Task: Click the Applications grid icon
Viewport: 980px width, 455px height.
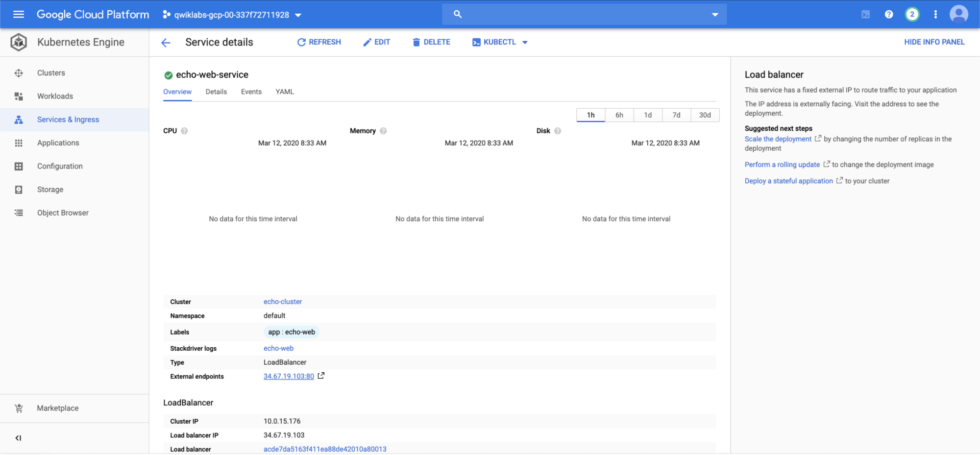Action: click(x=19, y=143)
